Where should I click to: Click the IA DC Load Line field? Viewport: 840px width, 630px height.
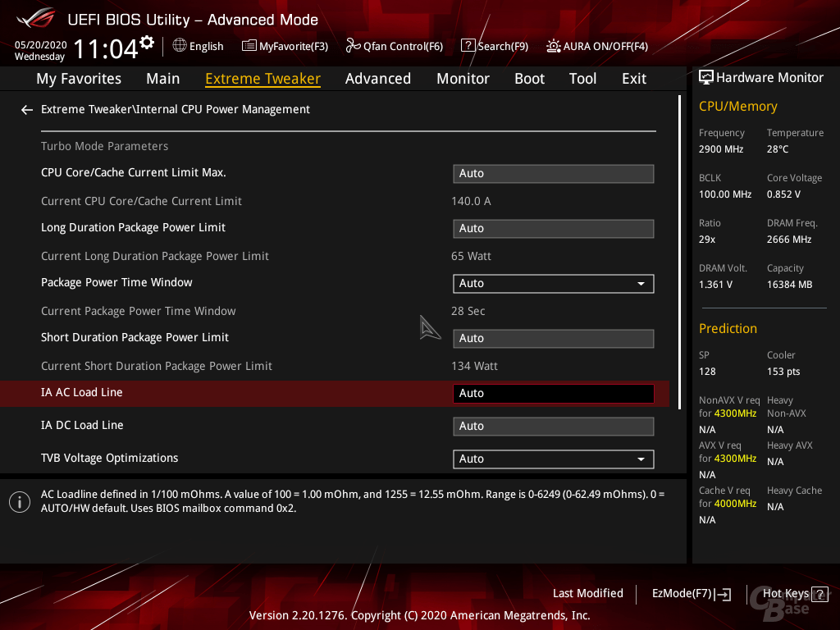tap(554, 427)
